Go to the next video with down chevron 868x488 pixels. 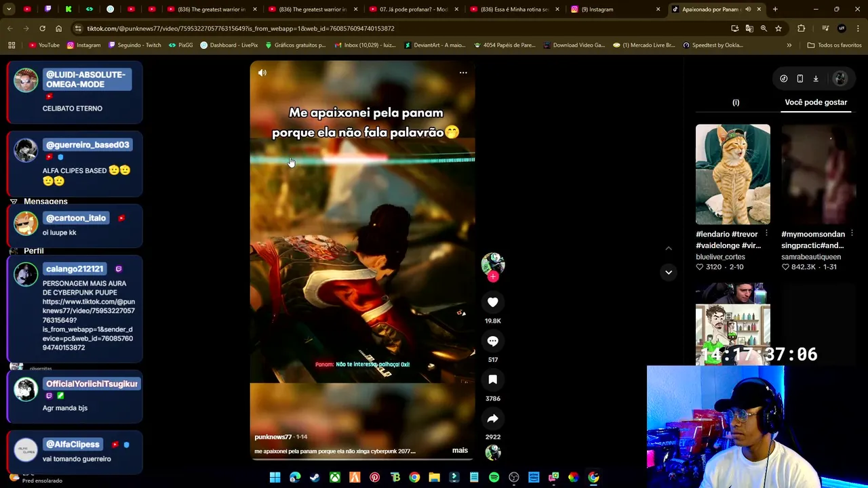click(669, 272)
